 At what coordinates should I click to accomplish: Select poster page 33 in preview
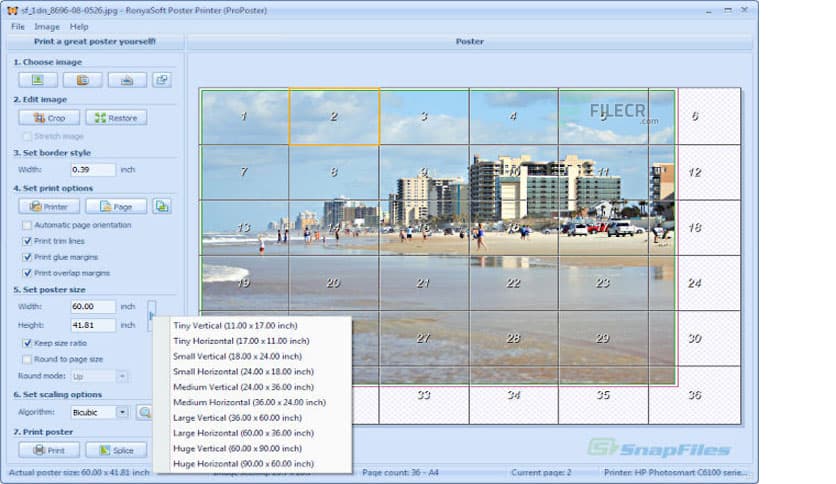pyautogui.click(x=424, y=395)
